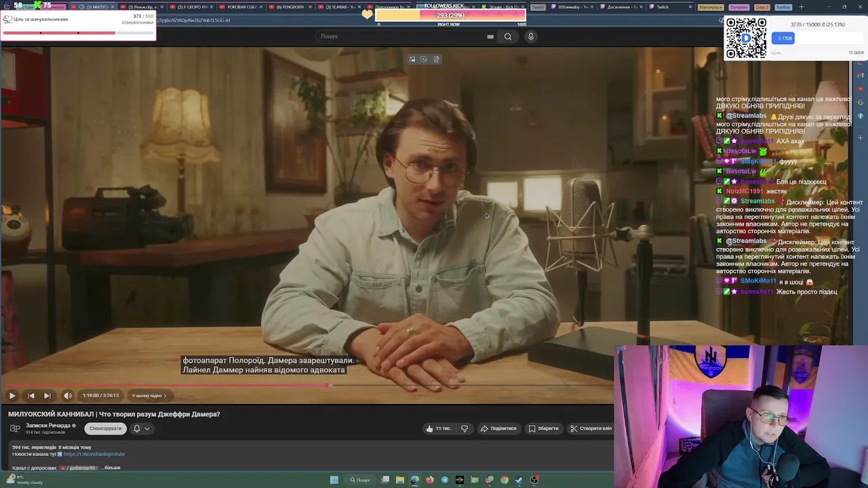Open the Windows Start menu
Viewport: 868px width, 488px height.
point(334,480)
